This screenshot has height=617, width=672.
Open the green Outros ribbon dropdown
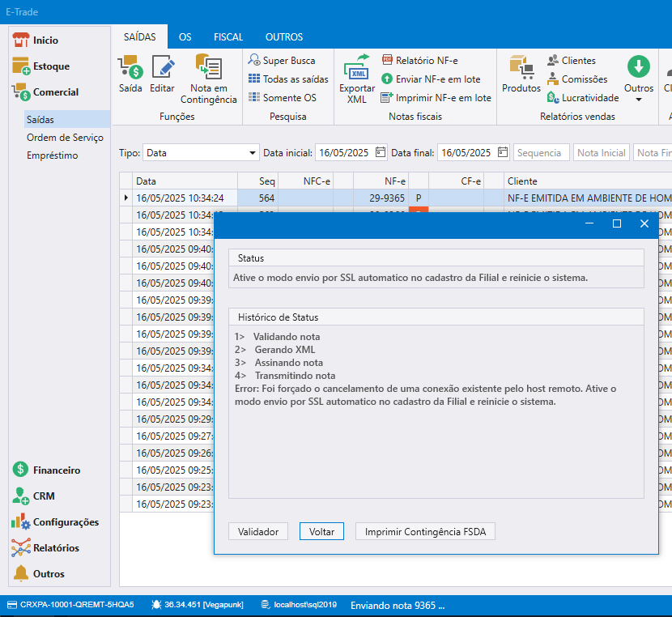pyautogui.click(x=639, y=79)
